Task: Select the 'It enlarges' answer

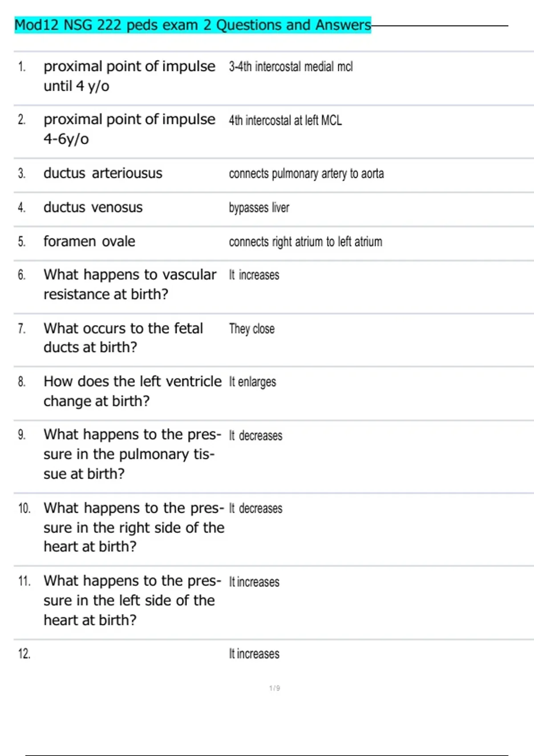Action: click(x=252, y=382)
